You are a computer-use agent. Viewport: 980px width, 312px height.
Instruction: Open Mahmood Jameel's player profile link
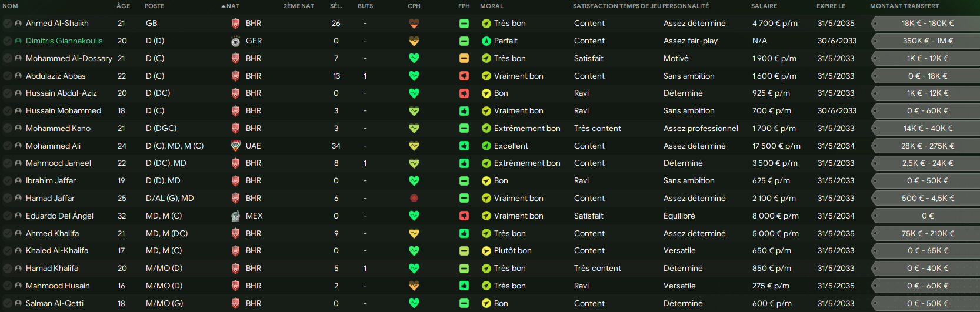click(58, 163)
